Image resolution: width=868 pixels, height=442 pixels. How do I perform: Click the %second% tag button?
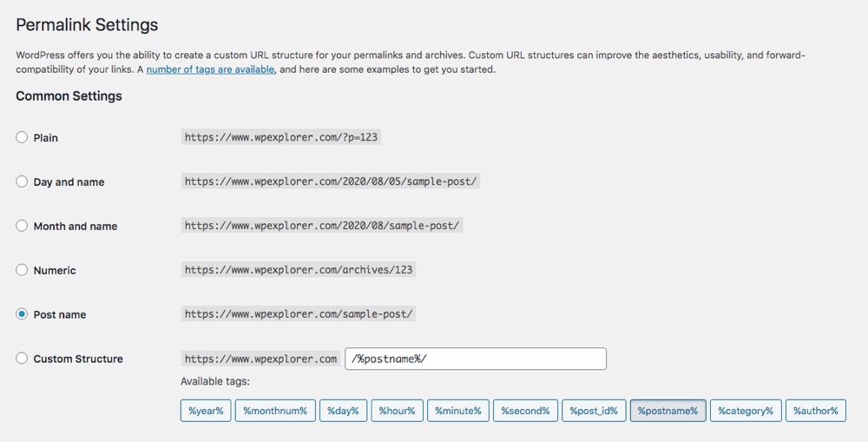click(x=525, y=411)
